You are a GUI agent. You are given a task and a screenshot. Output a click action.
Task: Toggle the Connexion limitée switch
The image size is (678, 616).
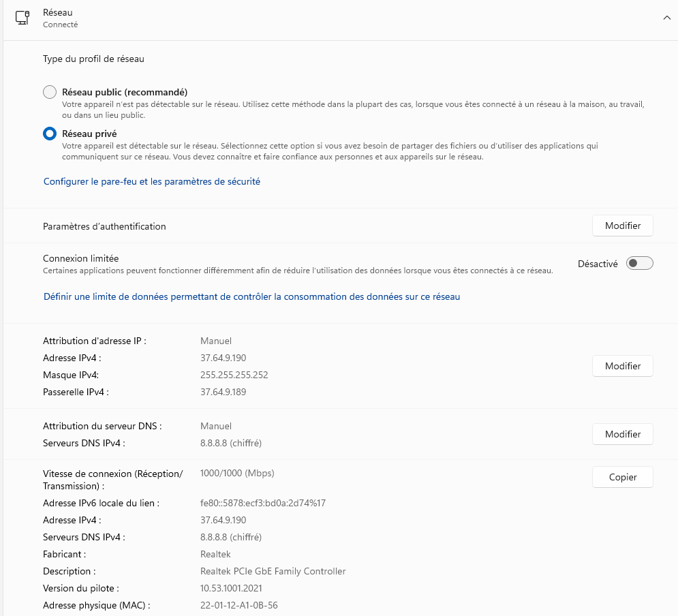(639, 263)
